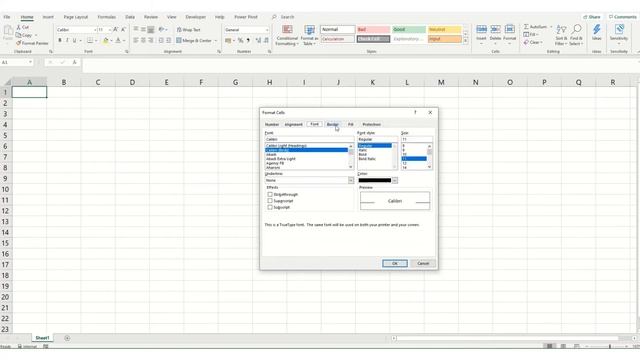Screen dimensions: 640x360
Task: Click the dialog Font name input field
Action: 309,139
